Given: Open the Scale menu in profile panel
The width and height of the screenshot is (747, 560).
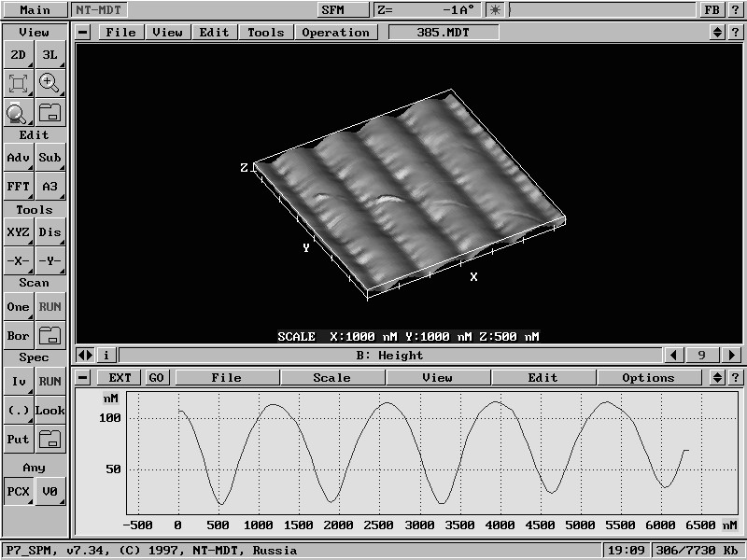Looking at the screenshot, I should [331, 378].
